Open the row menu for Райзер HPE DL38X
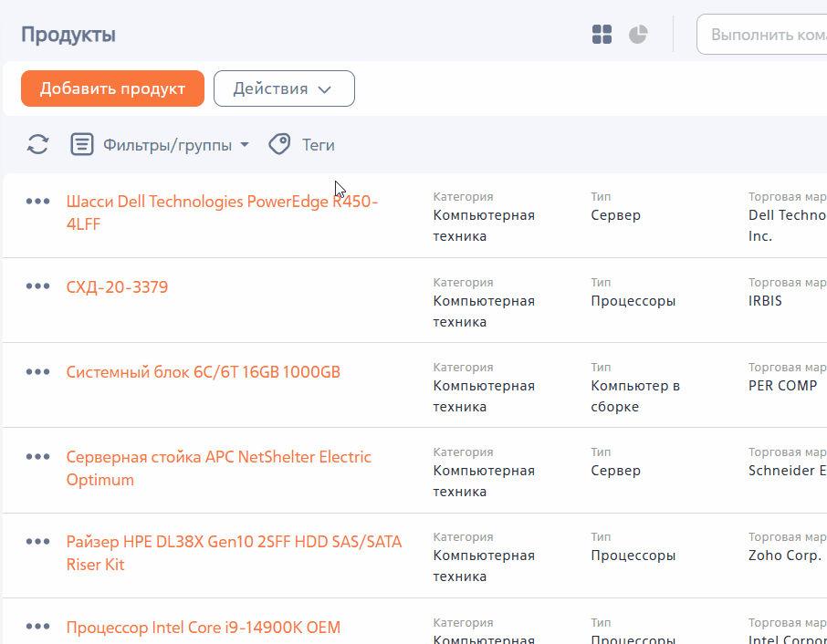827x644 pixels. (38, 541)
